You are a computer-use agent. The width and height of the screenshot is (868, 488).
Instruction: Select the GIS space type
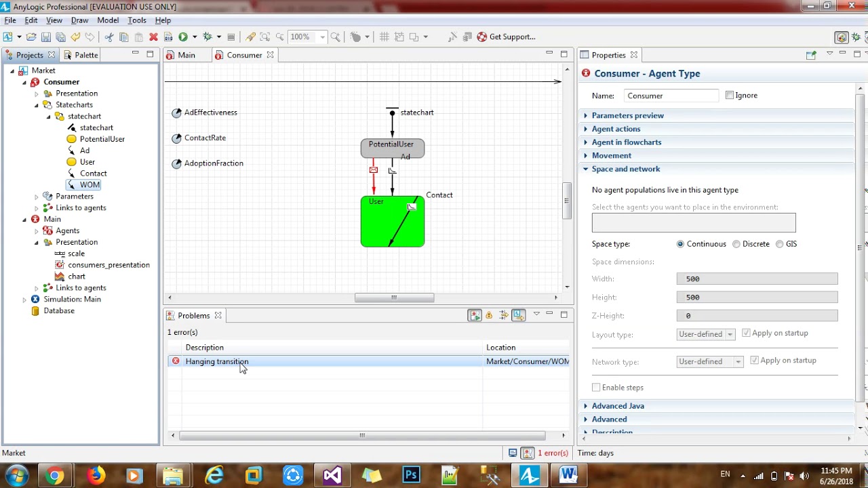(x=779, y=244)
